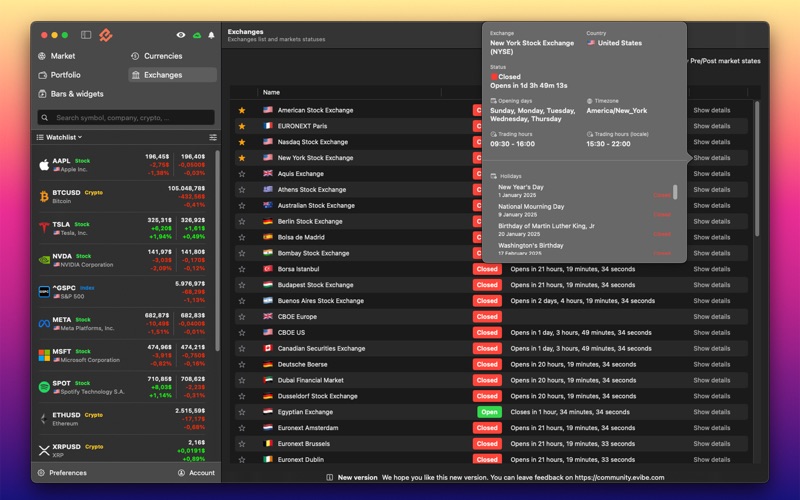Select Buenos Aires Stock Exchange row name

click(x=320, y=301)
